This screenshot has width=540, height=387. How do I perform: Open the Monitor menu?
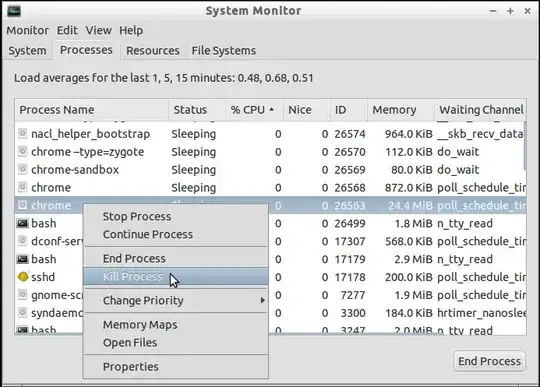pyautogui.click(x=28, y=30)
